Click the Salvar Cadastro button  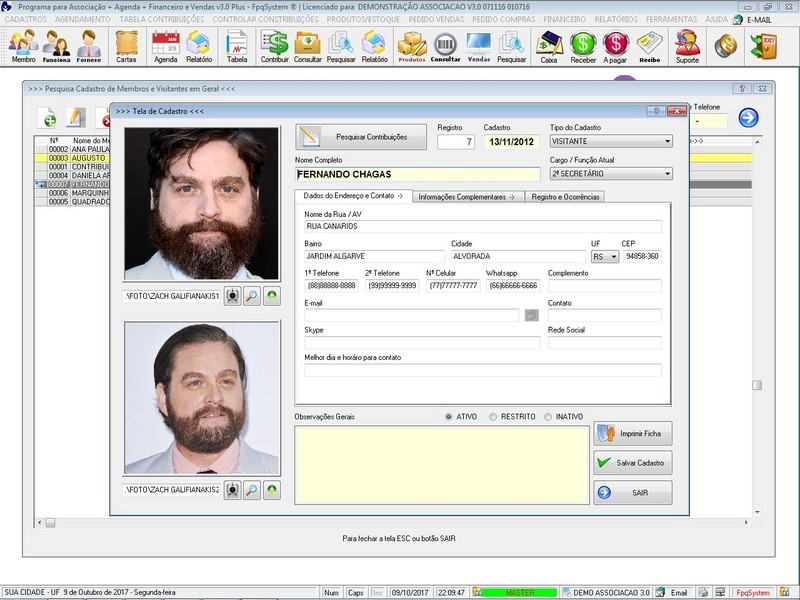tap(632, 463)
